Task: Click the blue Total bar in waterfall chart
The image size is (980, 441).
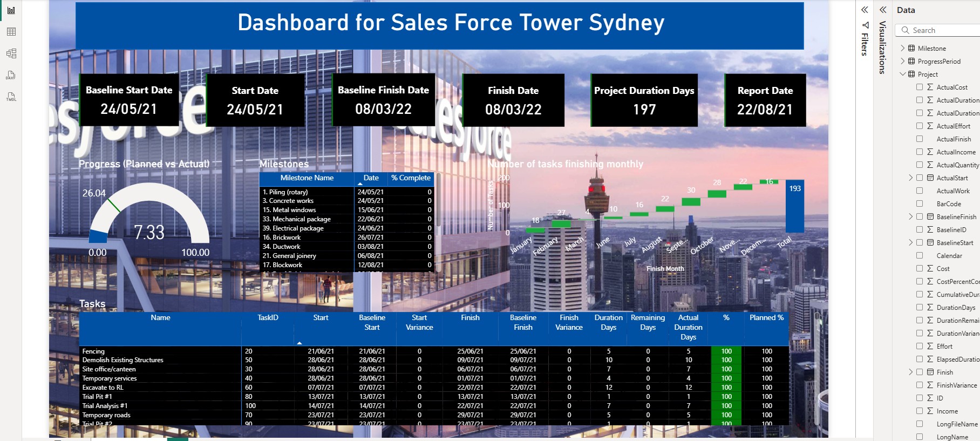Action: click(794, 211)
